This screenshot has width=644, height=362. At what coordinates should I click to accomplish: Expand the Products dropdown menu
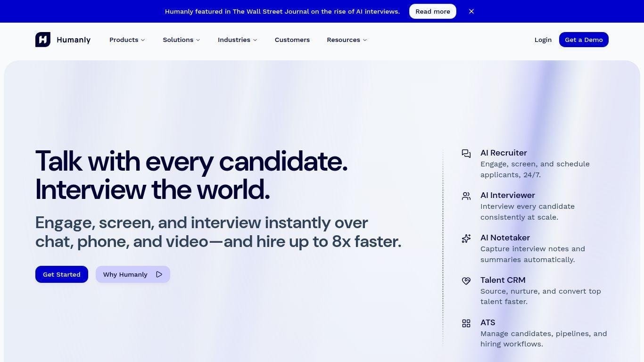coord(127,40)
